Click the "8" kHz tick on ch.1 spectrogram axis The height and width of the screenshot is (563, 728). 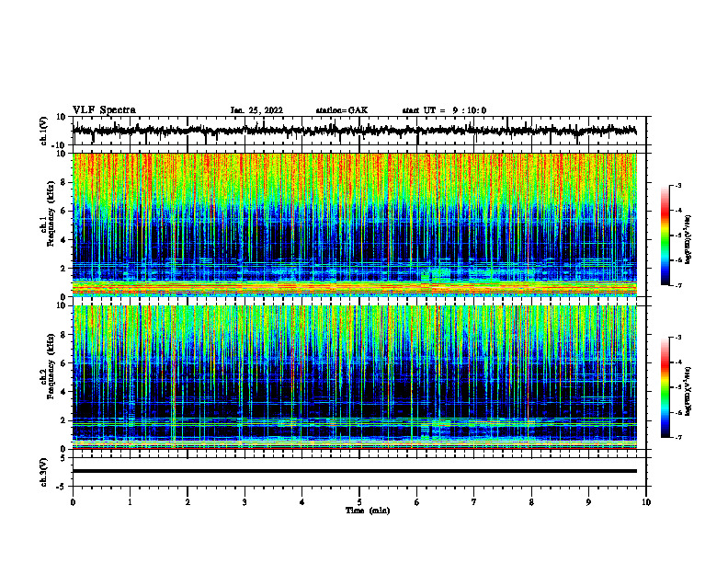(x=64, y=182)
